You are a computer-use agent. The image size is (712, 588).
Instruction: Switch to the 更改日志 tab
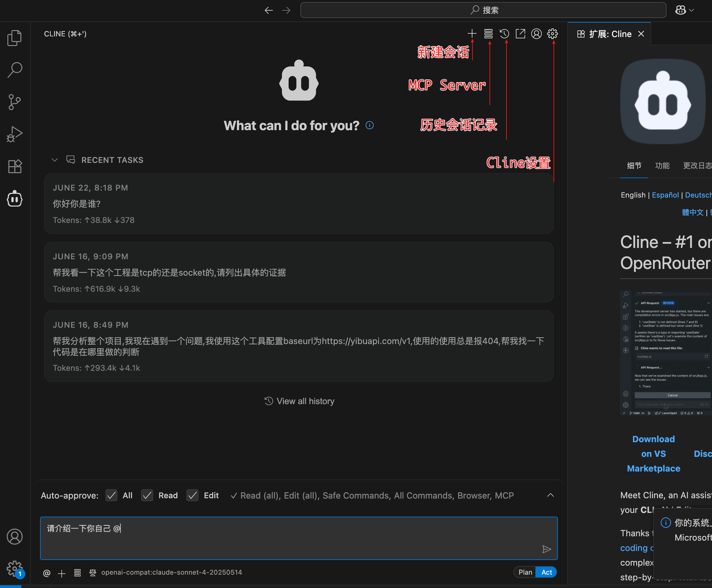click(x=698, y=166)
